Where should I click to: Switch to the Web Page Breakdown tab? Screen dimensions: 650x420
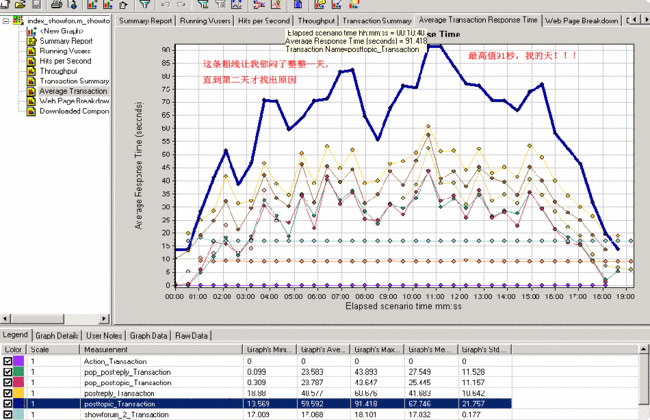(582, 21)
